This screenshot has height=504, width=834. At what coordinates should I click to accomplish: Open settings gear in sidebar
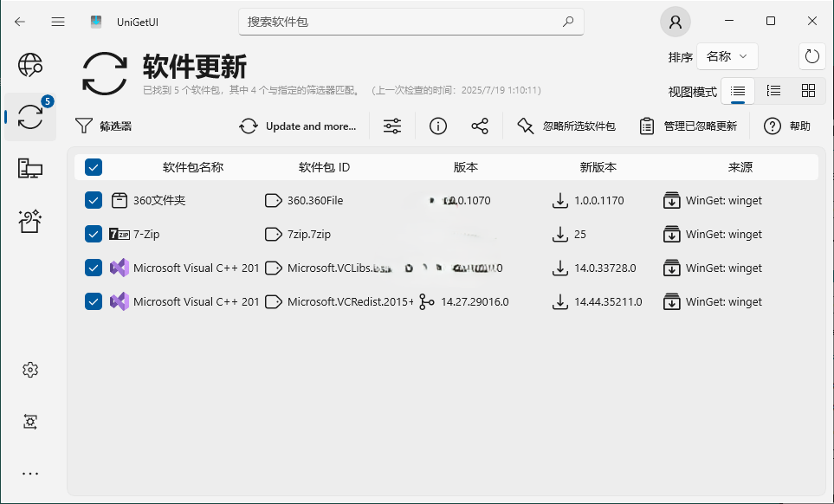click(30, 370)
